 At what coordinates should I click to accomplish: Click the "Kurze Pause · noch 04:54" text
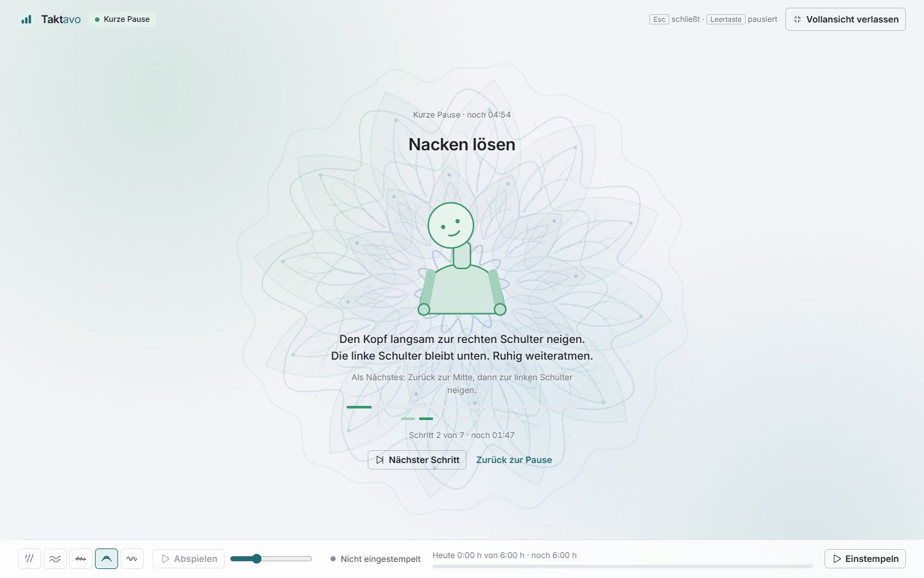462,115
